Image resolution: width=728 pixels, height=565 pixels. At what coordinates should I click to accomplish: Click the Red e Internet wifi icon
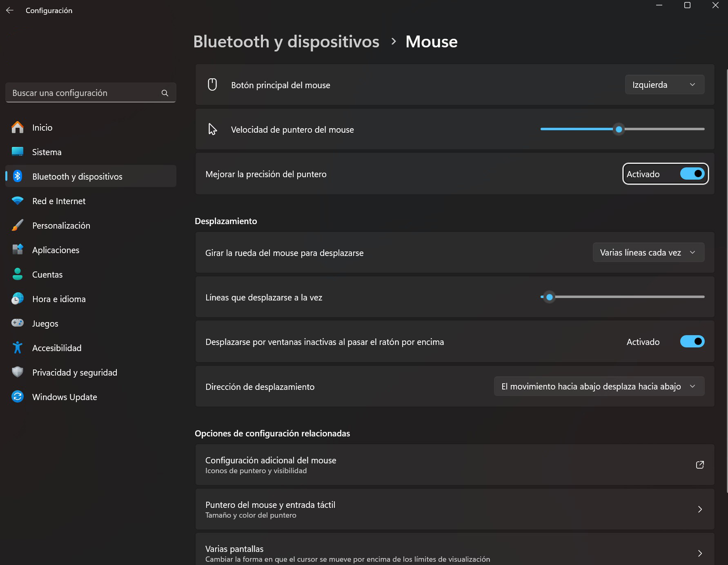tap(18, 201)
